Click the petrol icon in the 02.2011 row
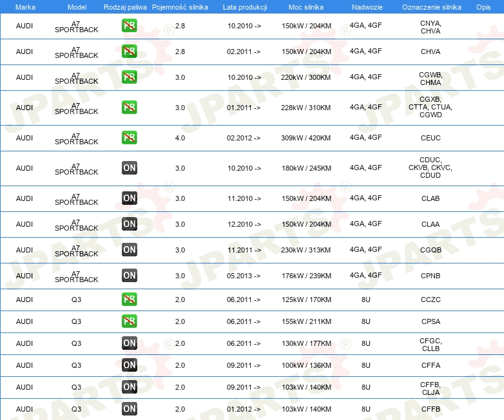Screen dimensions: 504x420 click(x=129, y=52)
